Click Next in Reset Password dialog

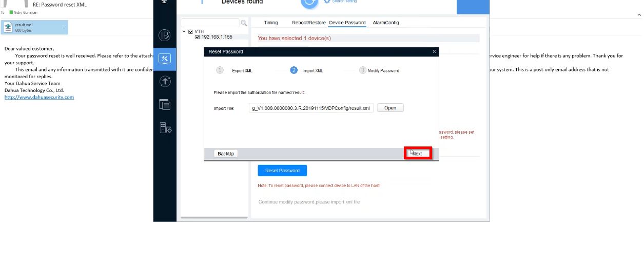point(418,153)
